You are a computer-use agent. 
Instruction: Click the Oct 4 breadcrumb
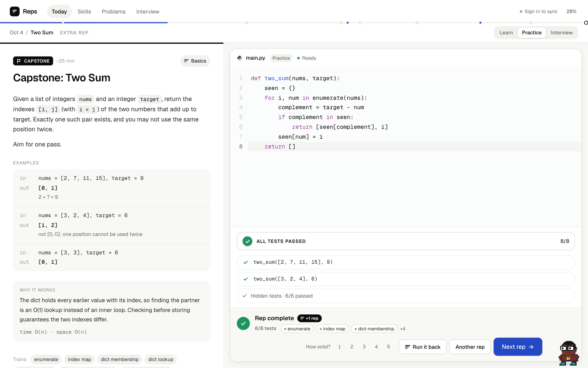16,33
